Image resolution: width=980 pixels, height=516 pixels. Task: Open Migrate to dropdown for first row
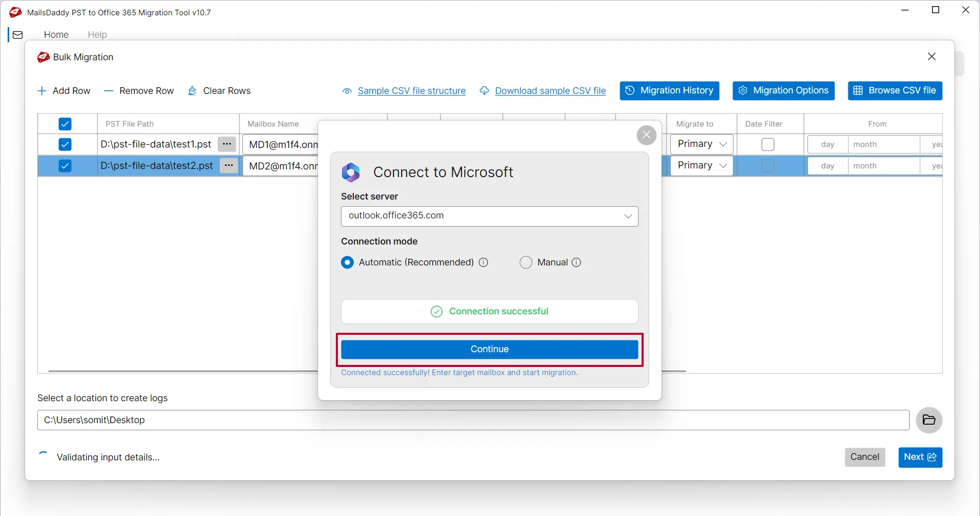[x=702, y=144]
